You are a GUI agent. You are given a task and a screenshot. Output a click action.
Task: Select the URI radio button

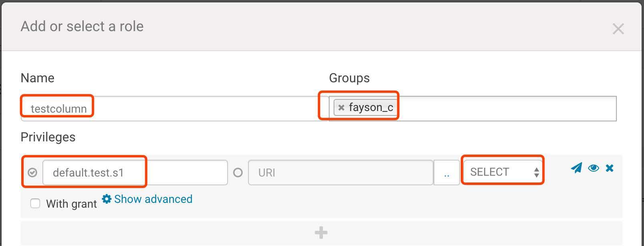(238, 173)
